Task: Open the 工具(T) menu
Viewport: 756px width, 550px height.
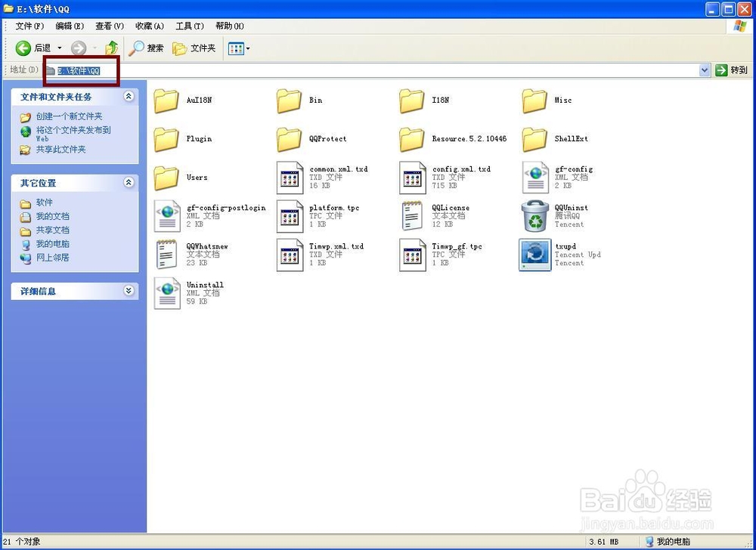Action: [x=190, y=26]
